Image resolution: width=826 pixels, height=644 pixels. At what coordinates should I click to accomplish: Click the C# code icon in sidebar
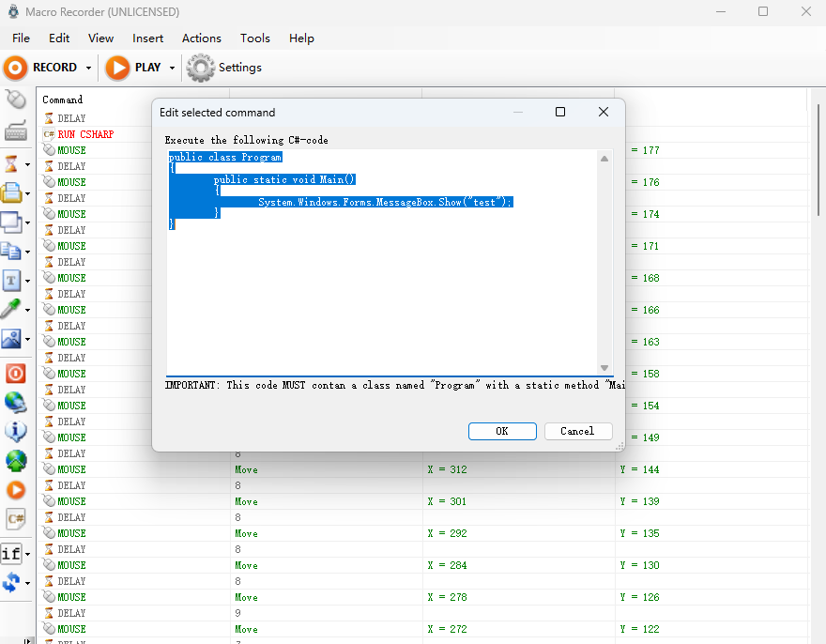pos(15,518)
